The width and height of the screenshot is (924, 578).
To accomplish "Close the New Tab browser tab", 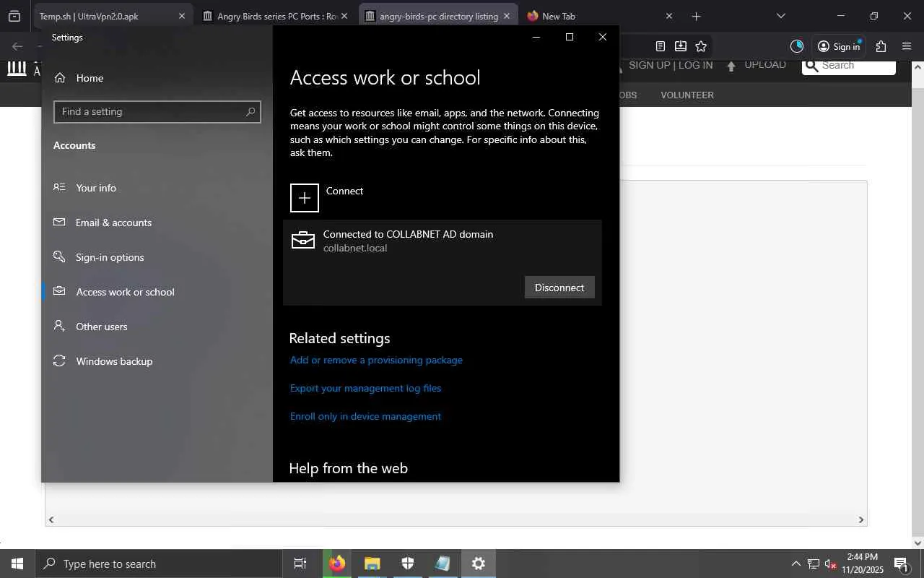I will pos(668,16).
